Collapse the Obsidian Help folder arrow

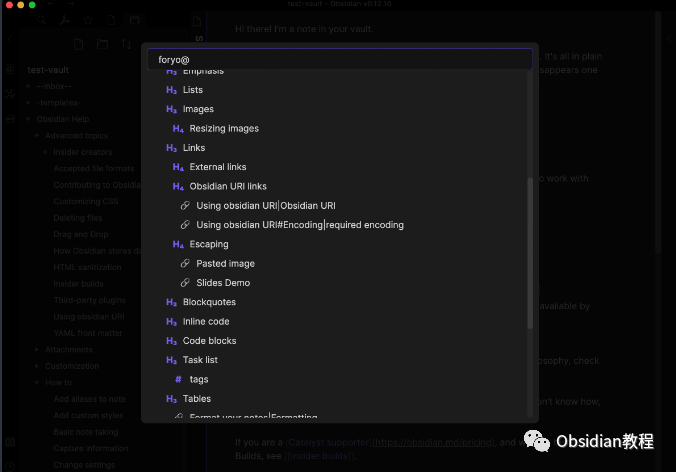point(28,119)
